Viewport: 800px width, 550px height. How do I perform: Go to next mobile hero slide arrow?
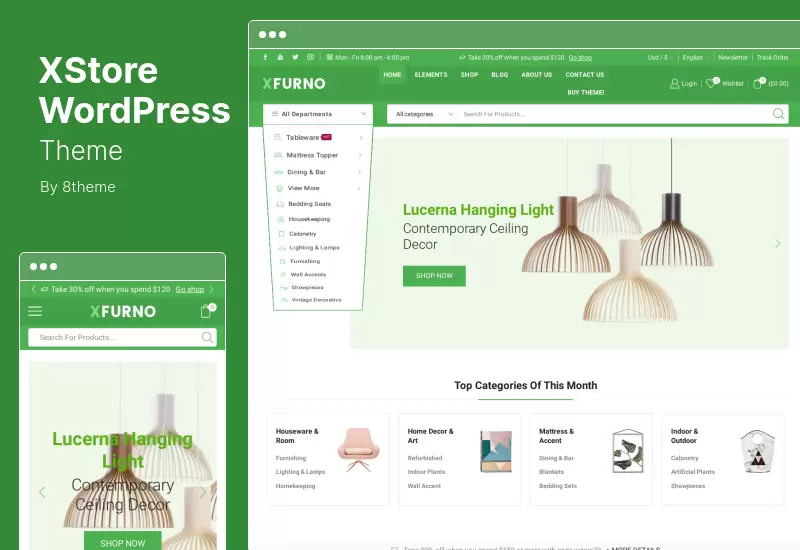[x=203, y=492]
